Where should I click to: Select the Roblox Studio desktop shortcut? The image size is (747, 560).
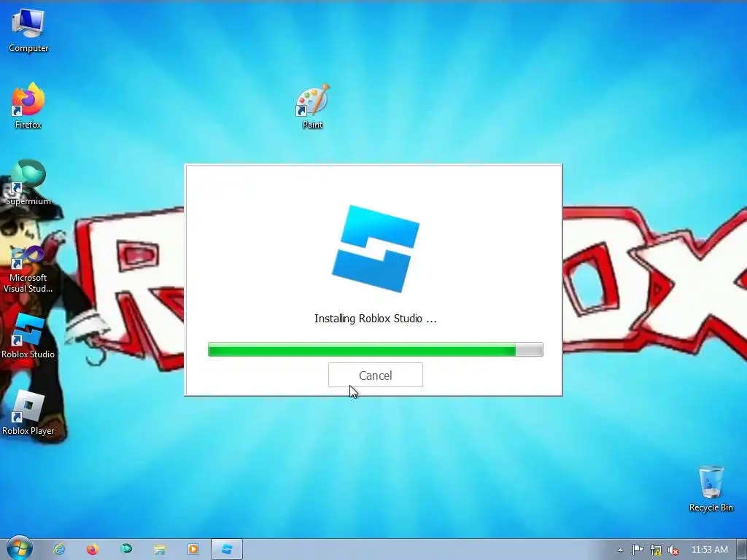(x=28, y=336)
